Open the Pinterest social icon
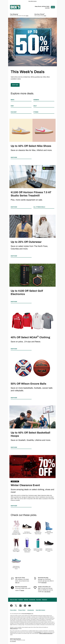This screenshot has height=644, width=65. pyautogui.click(x=25, y=606)
